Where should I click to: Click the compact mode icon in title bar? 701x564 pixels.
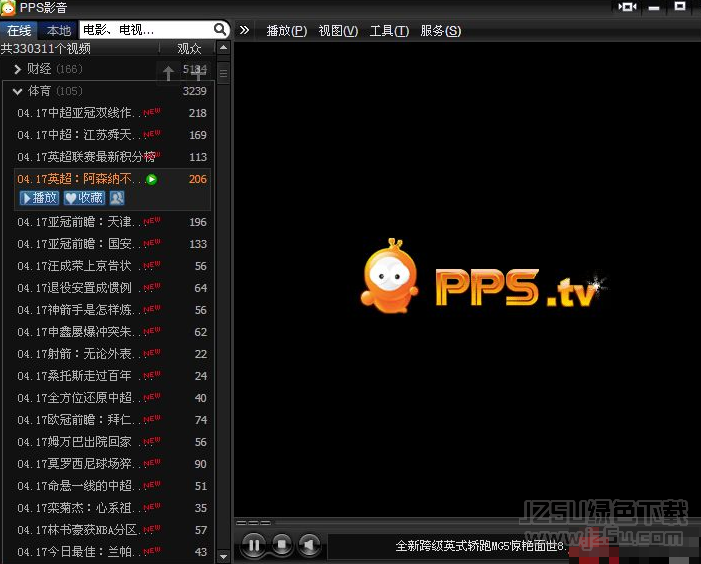click(x=627, y=7)
